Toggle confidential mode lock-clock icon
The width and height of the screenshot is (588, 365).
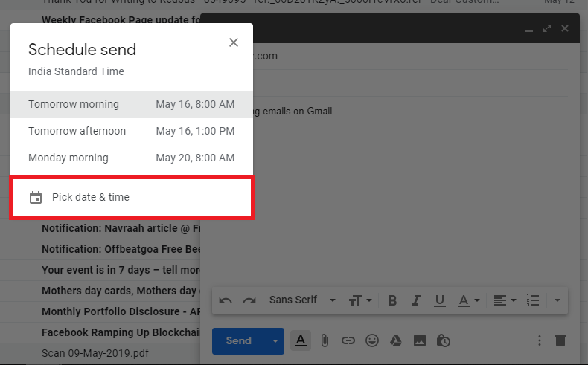(444, 340)
